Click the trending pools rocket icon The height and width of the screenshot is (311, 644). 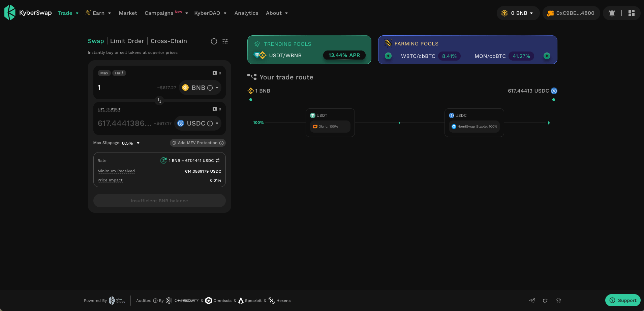pos(257,44)
